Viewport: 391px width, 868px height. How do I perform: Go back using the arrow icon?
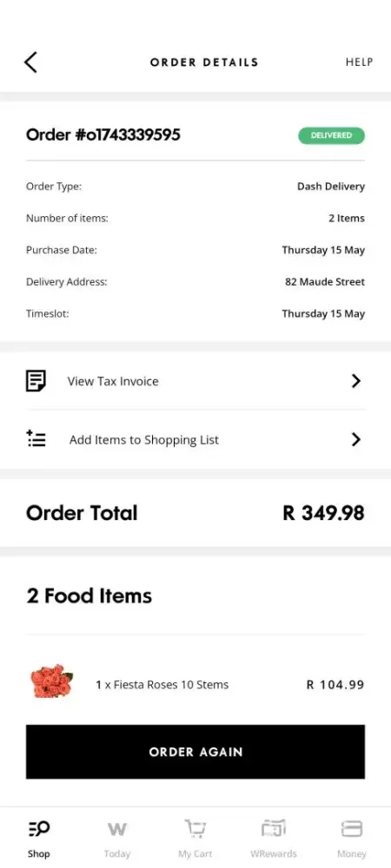(x=30, y=62)
